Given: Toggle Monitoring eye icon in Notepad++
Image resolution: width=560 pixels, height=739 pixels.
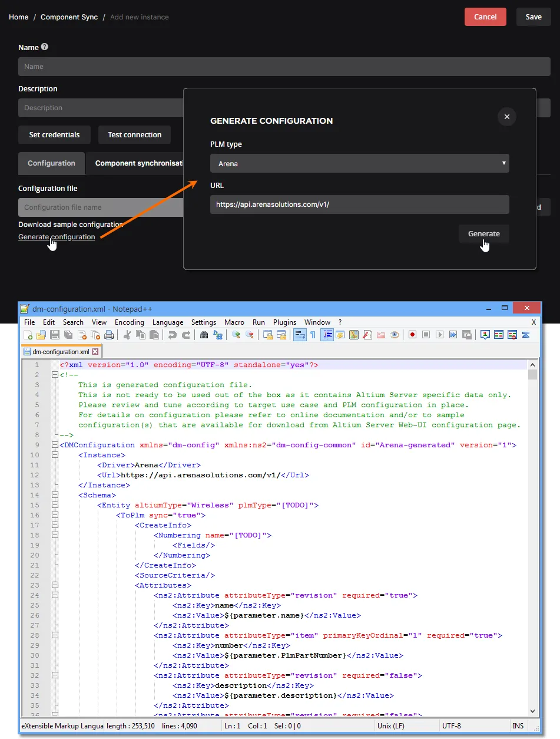Looking at the screenshot, I should click(x=395, y=335).
